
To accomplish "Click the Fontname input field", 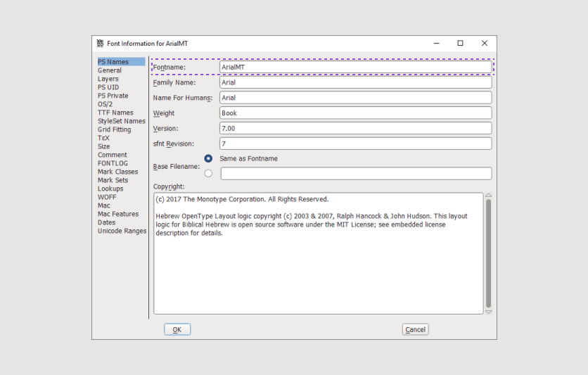I will [x=355, y=67].
